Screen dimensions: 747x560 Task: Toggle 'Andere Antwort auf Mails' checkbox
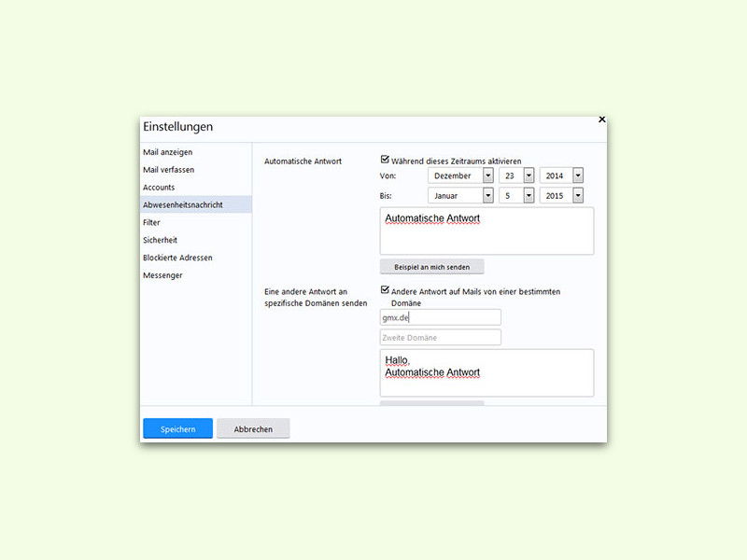pos(385,290)
